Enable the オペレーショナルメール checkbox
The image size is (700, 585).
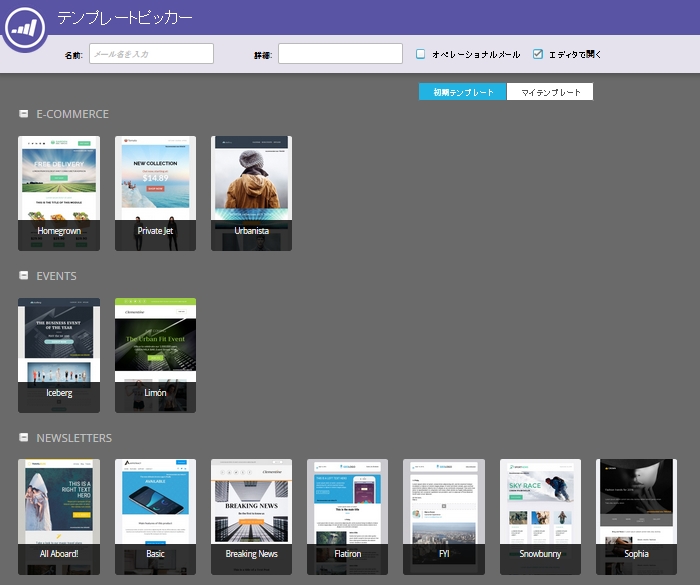420,54
